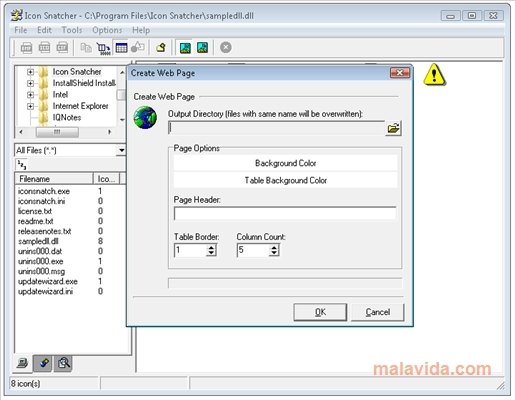Sort list by Filename column header
The width and height of the screenshot is (515, 400).
[x=54, y=179]
